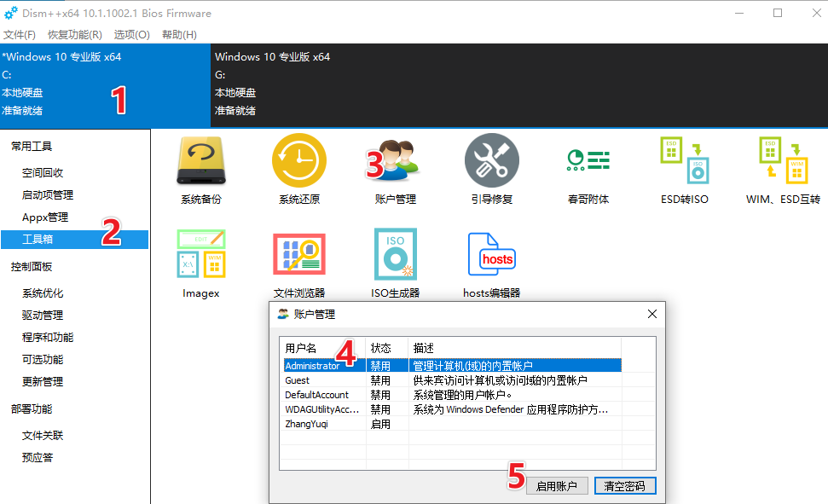Close the 账户管理 dialog

tap(652, 314)
